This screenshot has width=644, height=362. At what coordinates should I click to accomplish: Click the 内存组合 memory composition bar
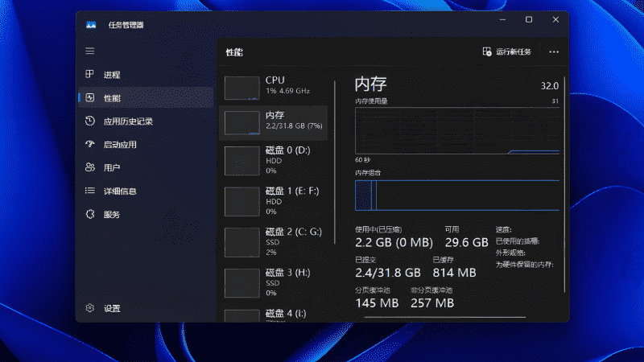(457, 195)
